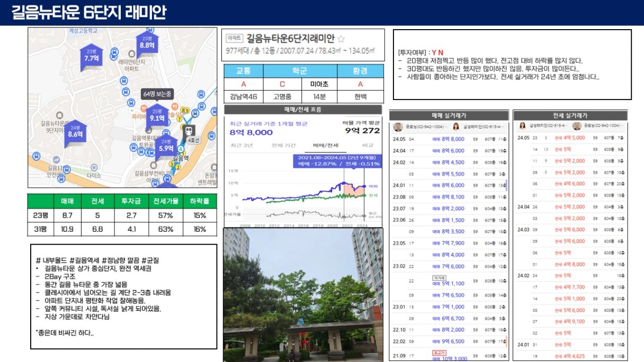Click the 고명중 cell

283,97
